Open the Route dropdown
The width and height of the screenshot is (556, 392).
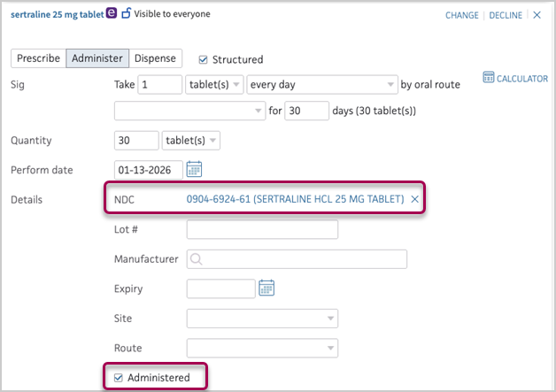(262, 348)
